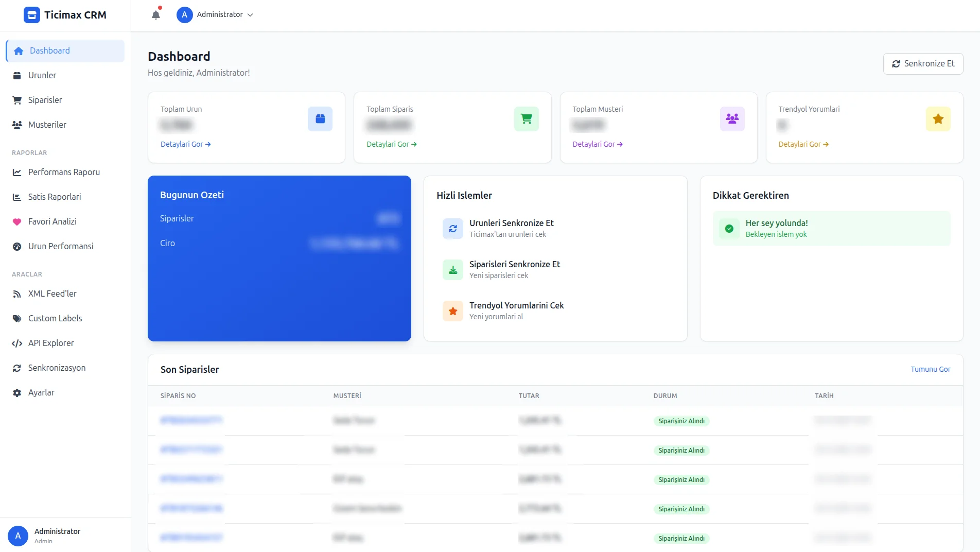Select Favori Analizi from sidebar
Viewport: 980px width, 552px height.
coord(52,221)
